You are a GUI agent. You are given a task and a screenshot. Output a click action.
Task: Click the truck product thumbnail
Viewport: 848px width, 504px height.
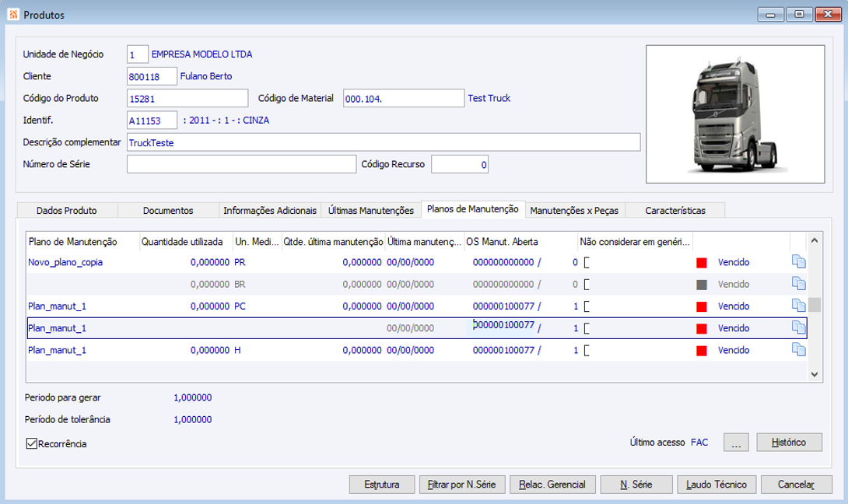pyautogui.click(x=735, y=114)
